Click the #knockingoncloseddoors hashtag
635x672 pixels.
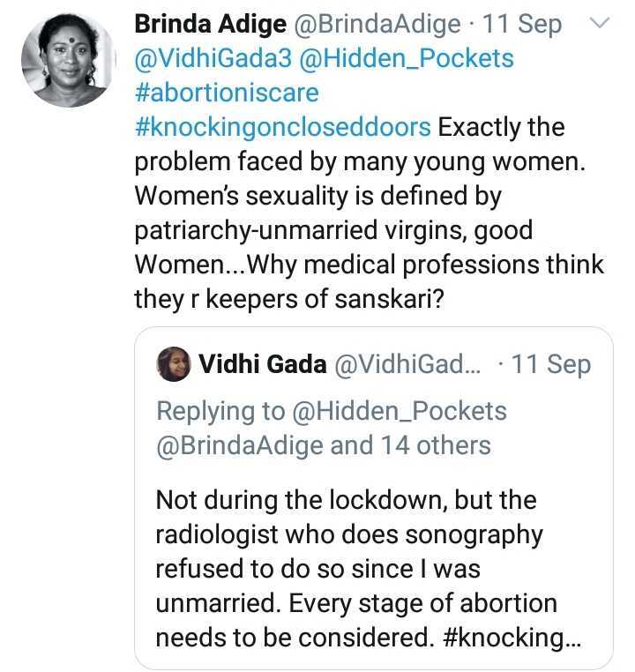[282, 126]
